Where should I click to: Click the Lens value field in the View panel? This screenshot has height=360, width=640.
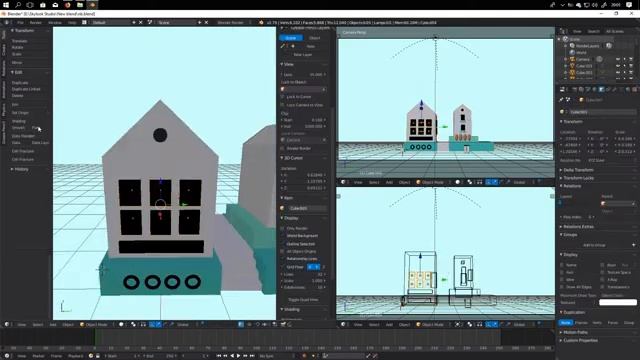303,74
